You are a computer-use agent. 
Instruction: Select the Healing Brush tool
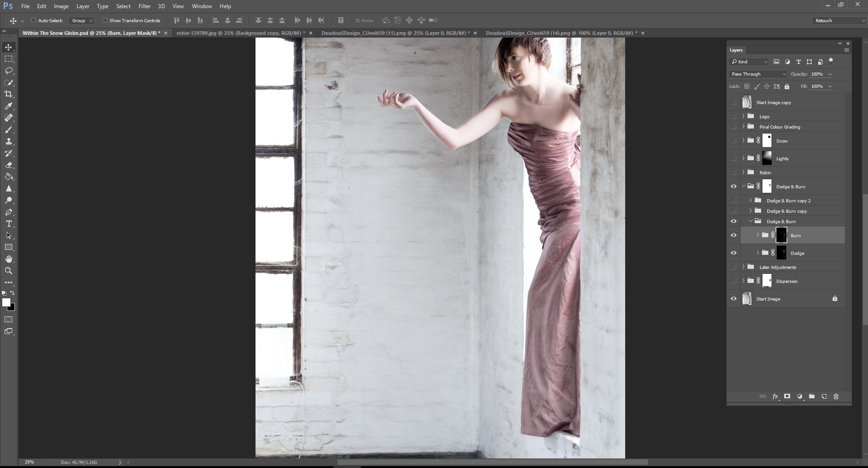[9, 118]
